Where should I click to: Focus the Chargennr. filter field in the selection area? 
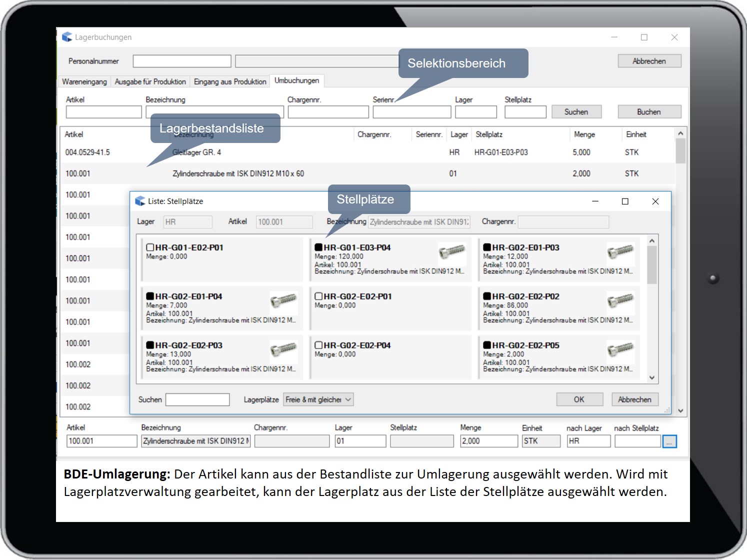click(x=328, y=112)
